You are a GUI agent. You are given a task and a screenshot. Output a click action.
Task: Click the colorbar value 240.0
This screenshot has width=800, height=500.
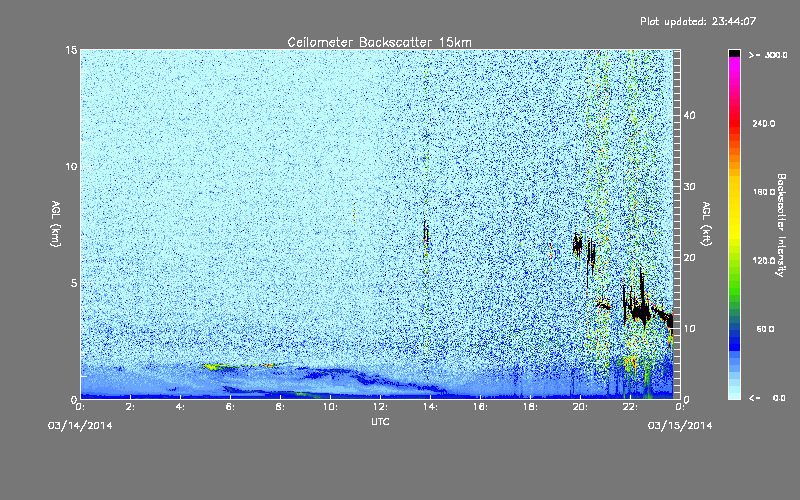tap(764, 123)
